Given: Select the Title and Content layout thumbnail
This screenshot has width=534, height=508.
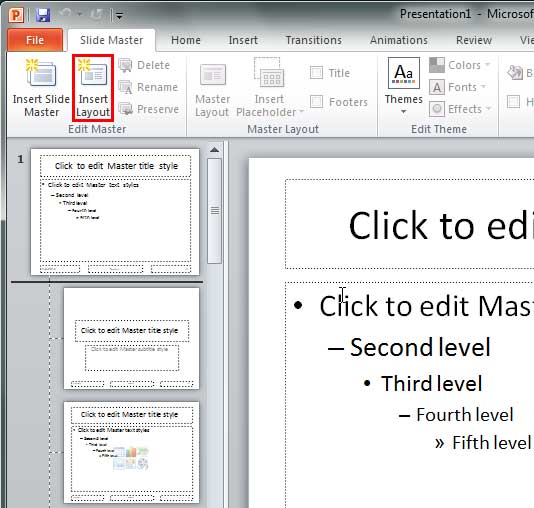Looking at the screenshot, I should pyautogui.click(x=131, y=452).
